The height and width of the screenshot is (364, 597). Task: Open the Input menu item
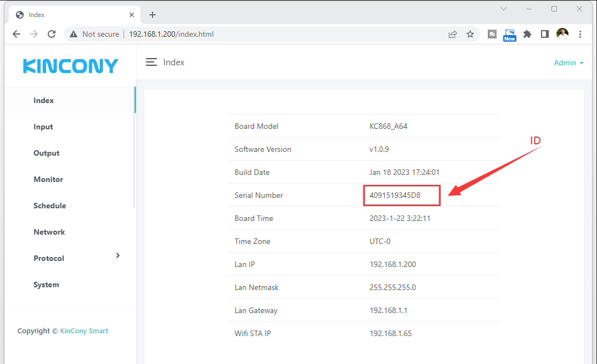click(x=43, y=127)
